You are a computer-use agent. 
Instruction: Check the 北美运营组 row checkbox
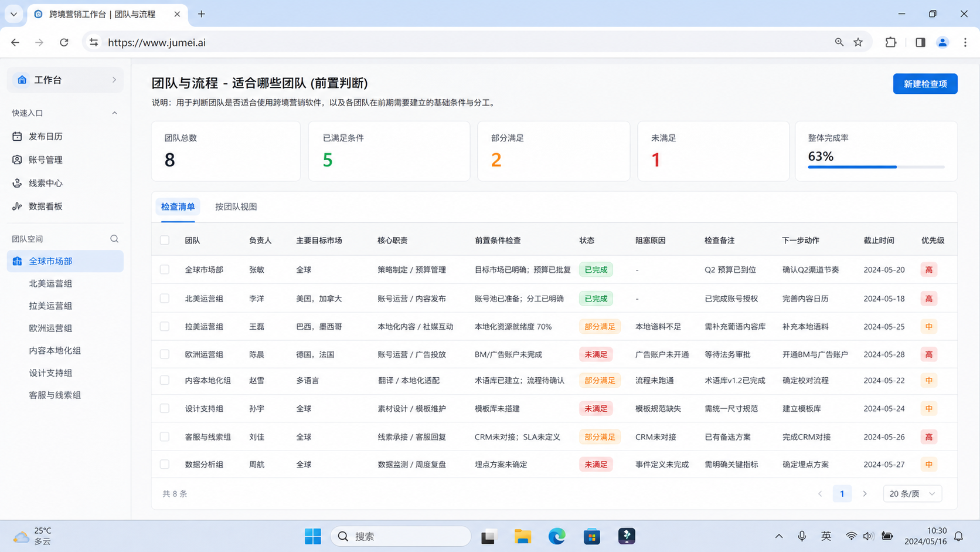[x=165, y=299]
